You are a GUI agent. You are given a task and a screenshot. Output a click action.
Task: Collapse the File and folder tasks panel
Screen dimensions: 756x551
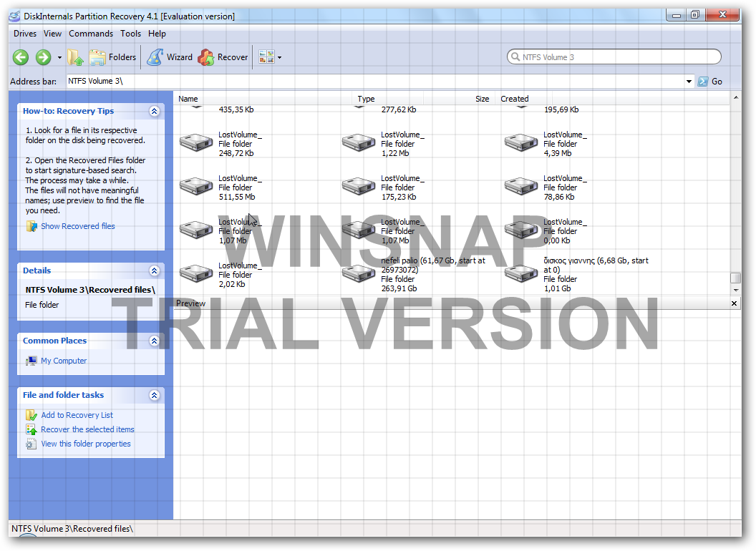tap(155, 395)
